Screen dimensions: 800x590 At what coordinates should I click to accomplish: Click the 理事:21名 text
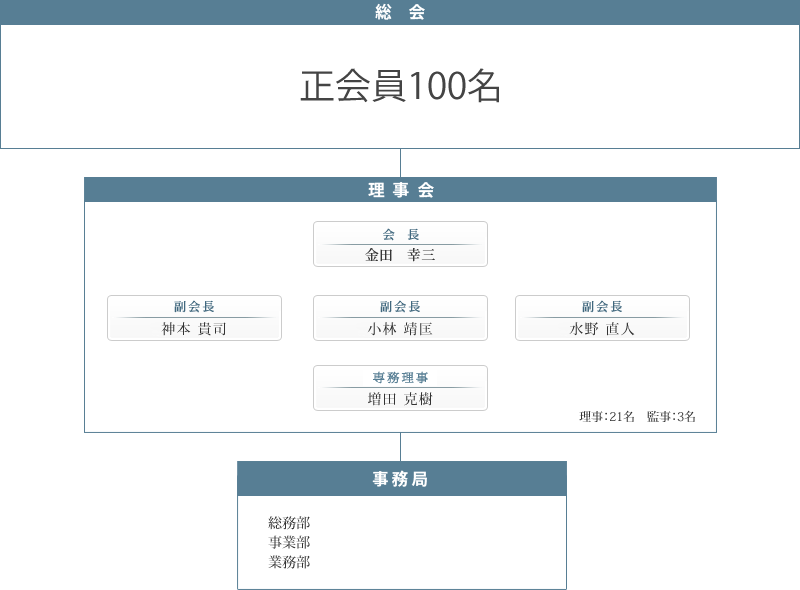pos(607,417)
